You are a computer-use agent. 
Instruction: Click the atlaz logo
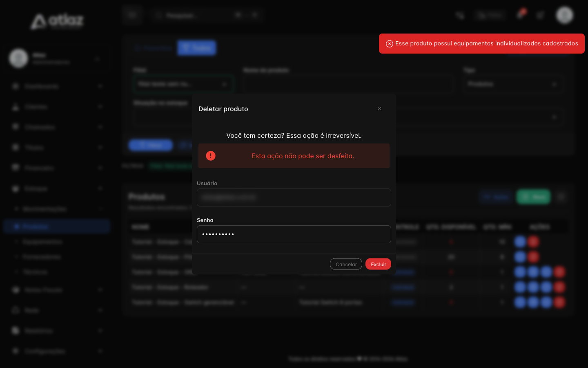coord(57,21)
